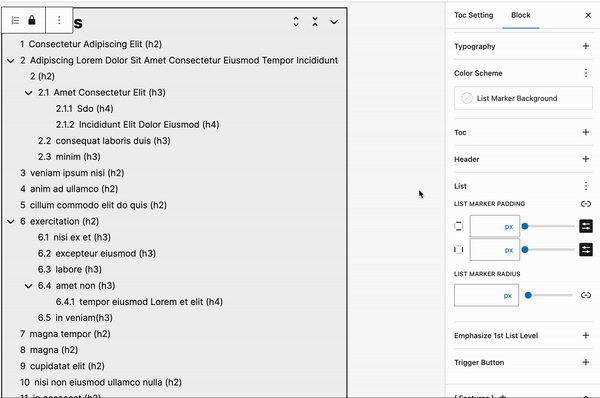Click horizontal padding sides icon
The image size is (600, 398).
pyautogui.click(x=458, y=250)
